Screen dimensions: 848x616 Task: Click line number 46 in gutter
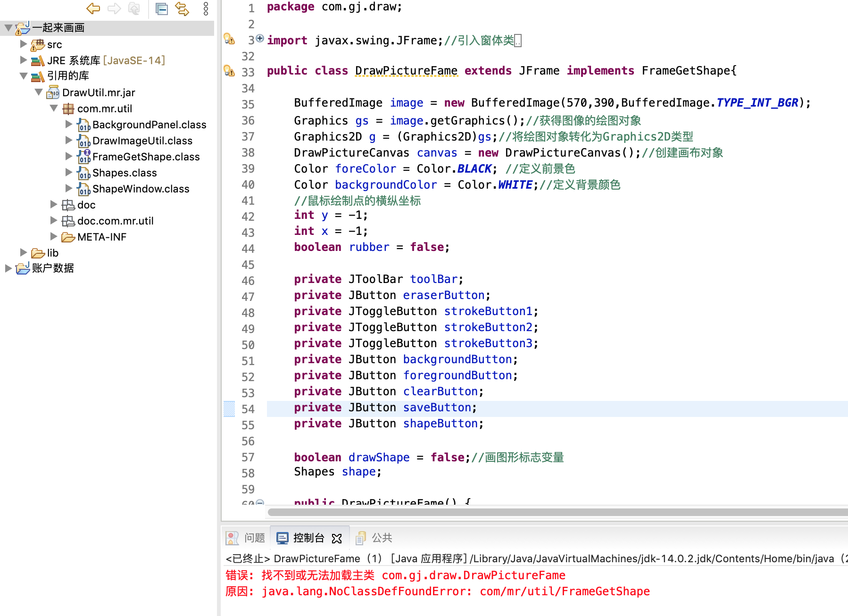(x=248, y=280)
